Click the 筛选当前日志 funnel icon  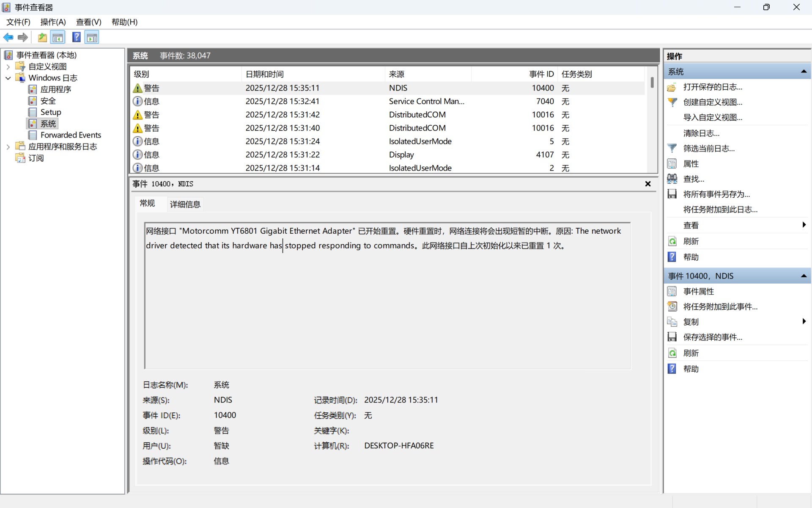click(x=672, y=149)
